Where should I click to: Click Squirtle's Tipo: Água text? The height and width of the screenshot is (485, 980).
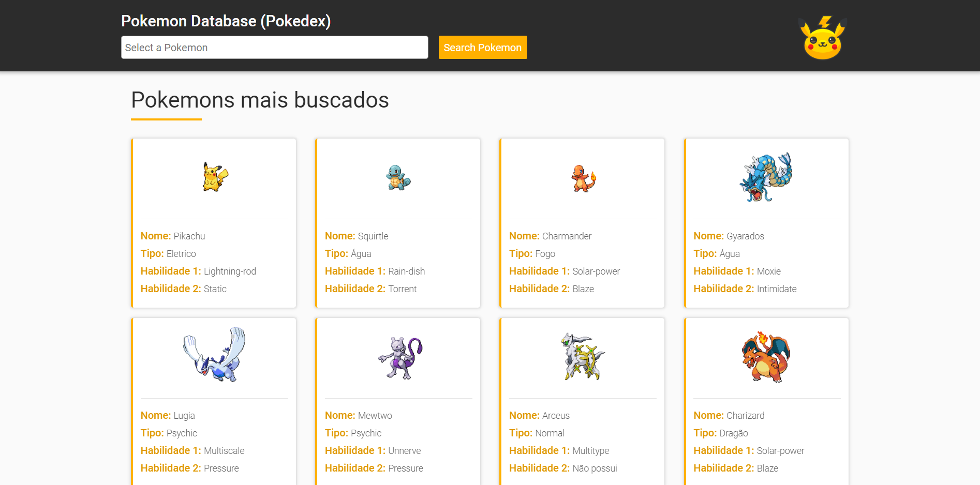[348, 254]
